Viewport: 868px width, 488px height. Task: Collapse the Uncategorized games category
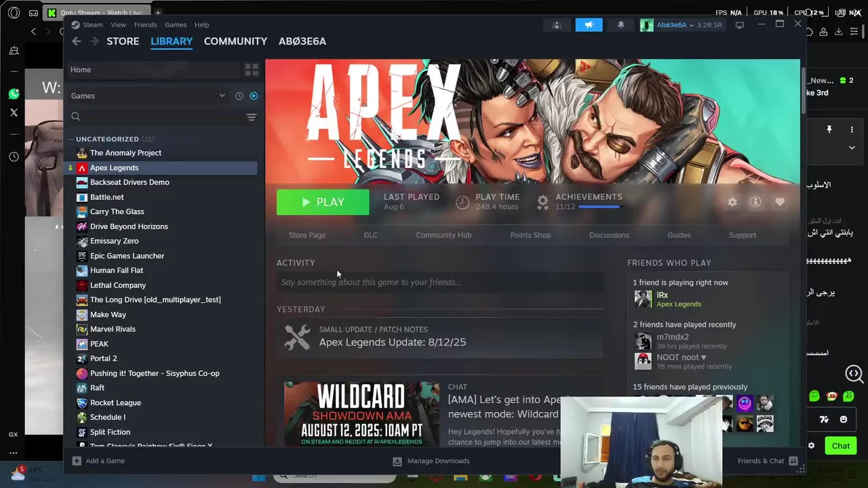pos(71,139)
